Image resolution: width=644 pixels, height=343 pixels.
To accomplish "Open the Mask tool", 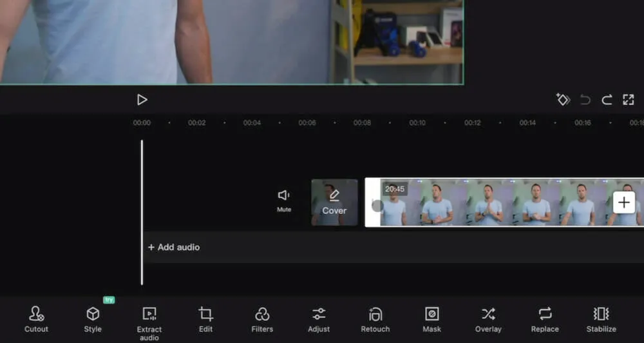I will pos(431,319).
